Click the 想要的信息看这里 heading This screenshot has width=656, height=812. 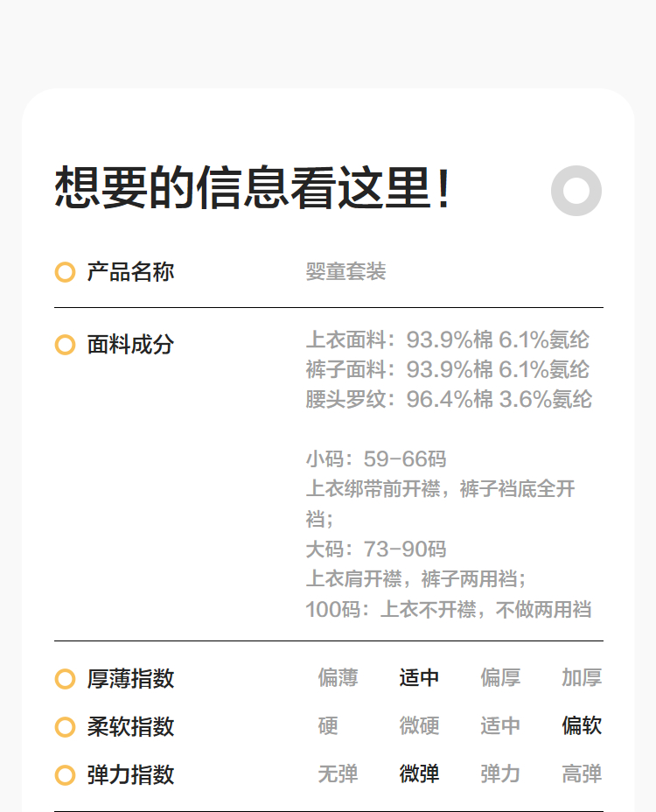pyautogui.click(x=254, y=188)
